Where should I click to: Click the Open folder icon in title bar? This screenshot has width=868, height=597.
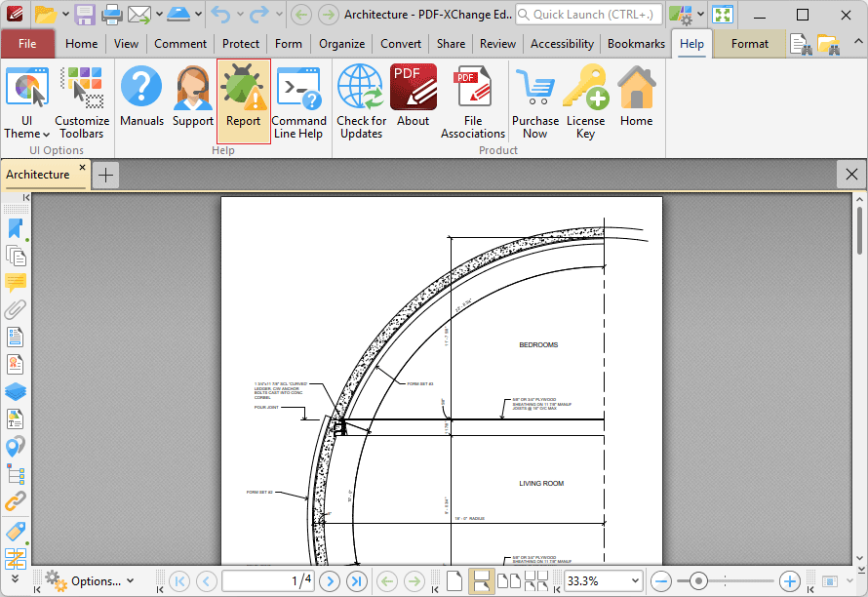46,15
